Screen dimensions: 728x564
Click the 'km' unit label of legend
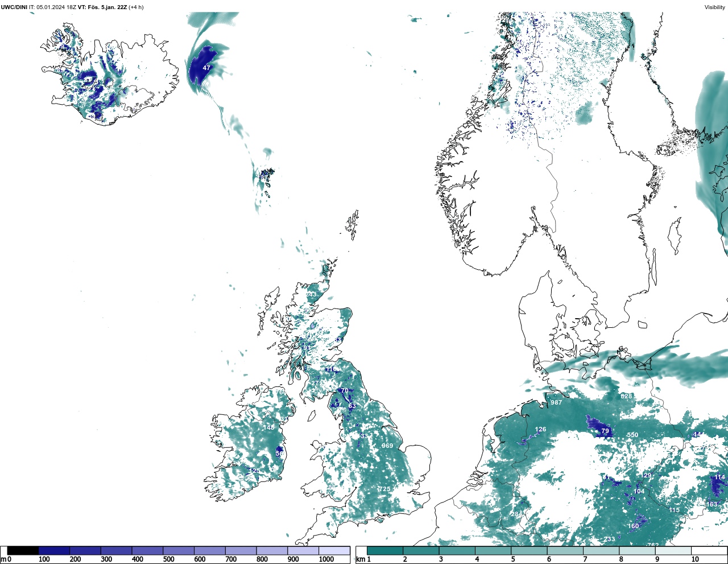click(x=360, y=559)
